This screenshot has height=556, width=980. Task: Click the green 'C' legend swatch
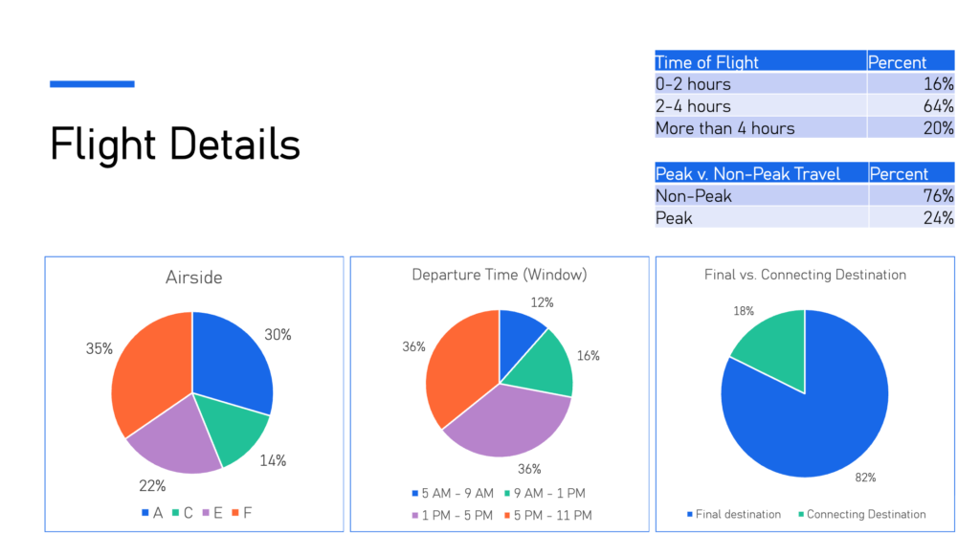176,513
